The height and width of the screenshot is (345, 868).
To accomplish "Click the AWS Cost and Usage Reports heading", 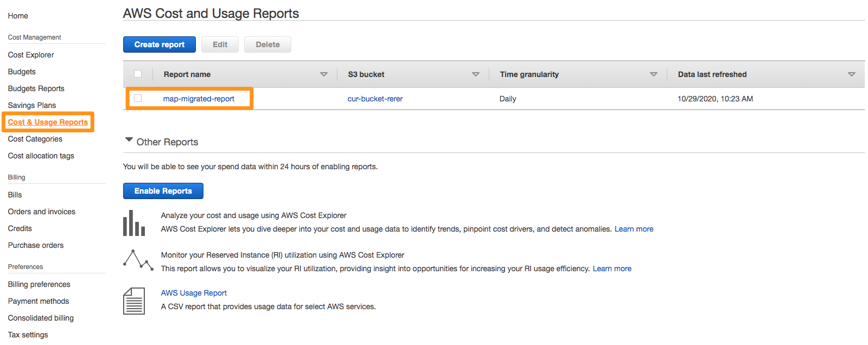I will pos(211,14).
